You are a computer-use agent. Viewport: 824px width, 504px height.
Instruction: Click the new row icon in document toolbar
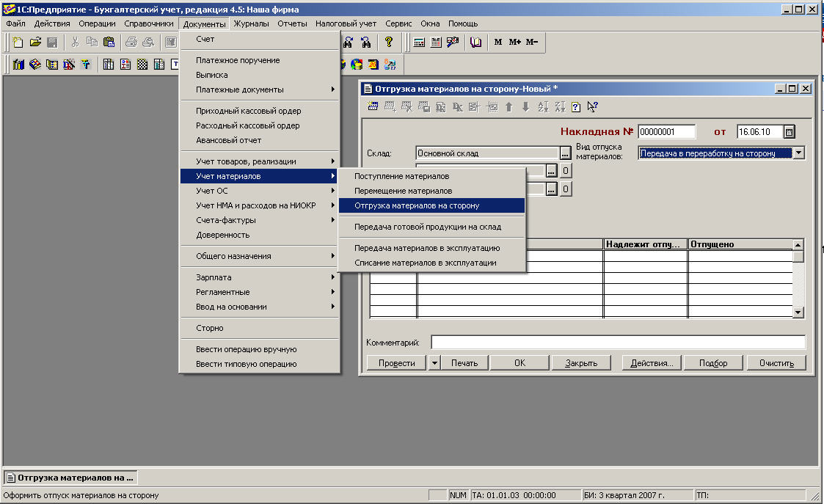click(x=373, y=107)
